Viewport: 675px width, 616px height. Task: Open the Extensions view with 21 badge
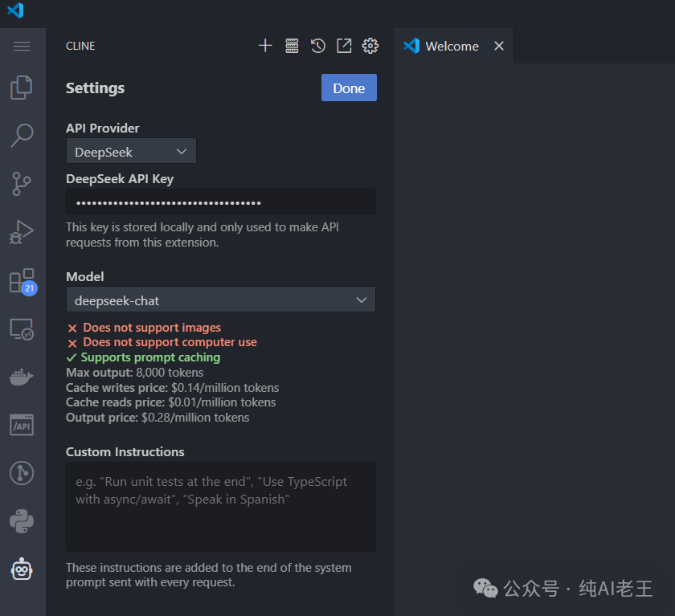22,282
